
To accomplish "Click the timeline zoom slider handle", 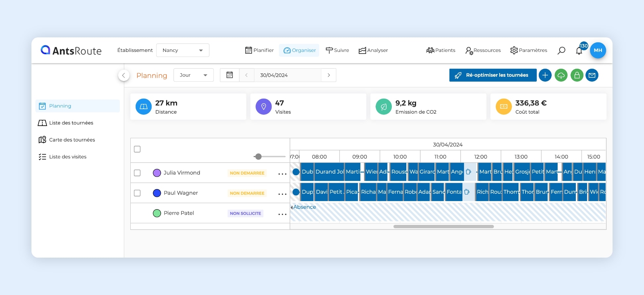I will [x=258, y=156].
